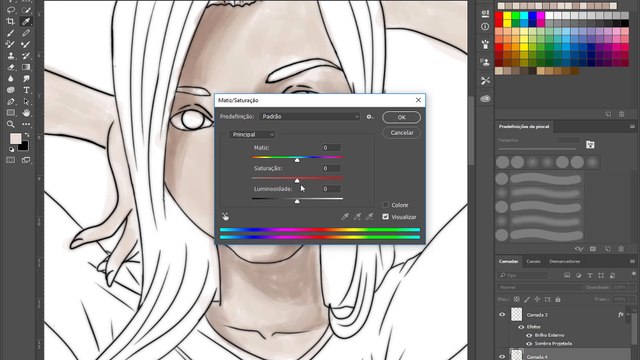
Task: Select the Pencil tool
Action: pyautogui.click(x=26, y=33)
